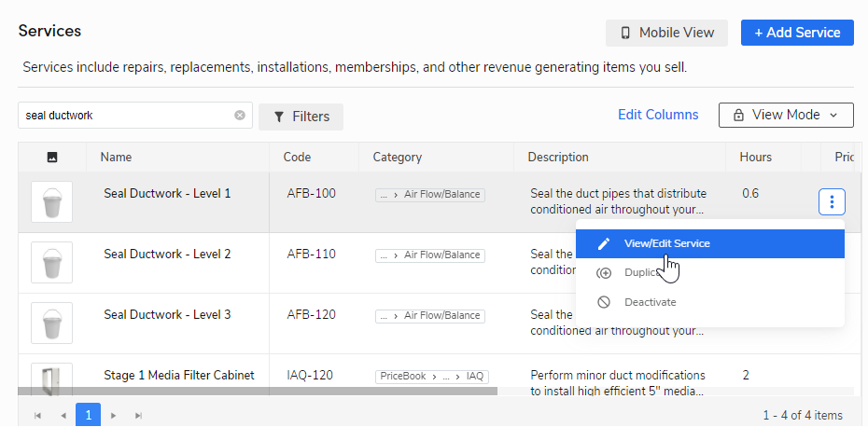Viewport: 868px width, 427px height.
Task: Open the Seal Ductwork - Level 2 thumbnail
Action: coord(51,263)
